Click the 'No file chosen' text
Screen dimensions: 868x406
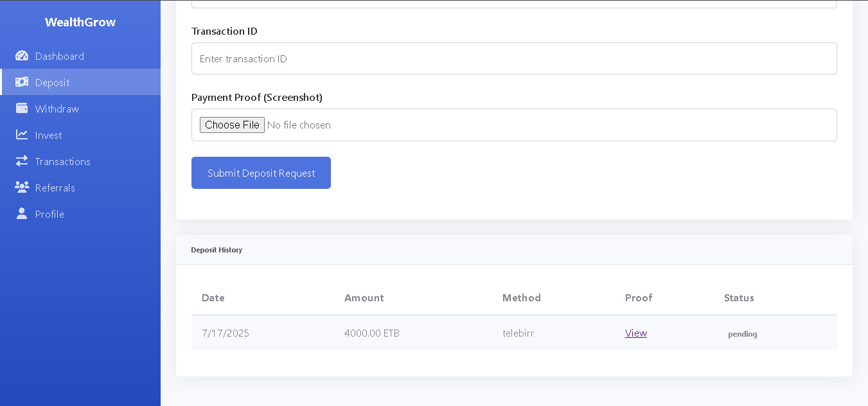coord(299,125)
